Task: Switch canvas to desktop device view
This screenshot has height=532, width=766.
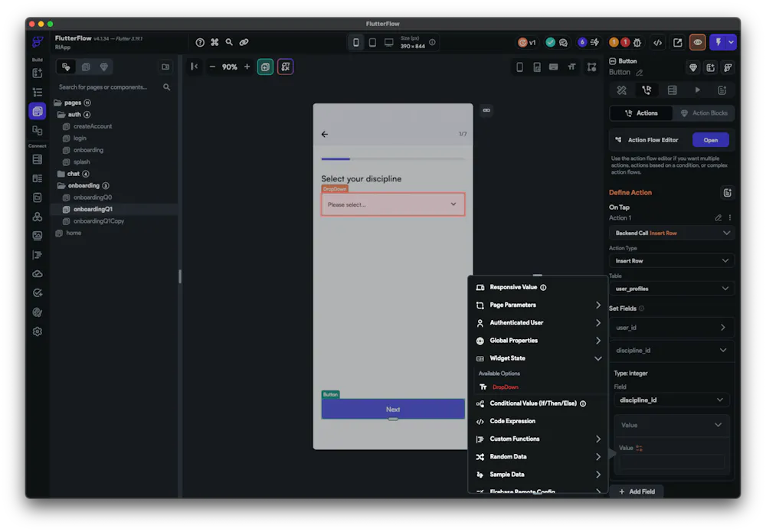Action: coord(389,42)
